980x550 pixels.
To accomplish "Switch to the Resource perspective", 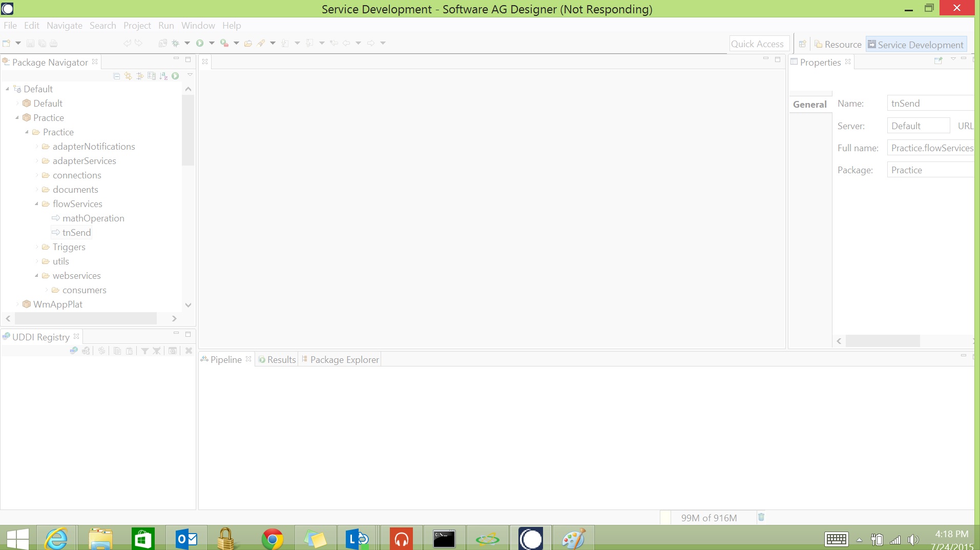I will point(838,45).
